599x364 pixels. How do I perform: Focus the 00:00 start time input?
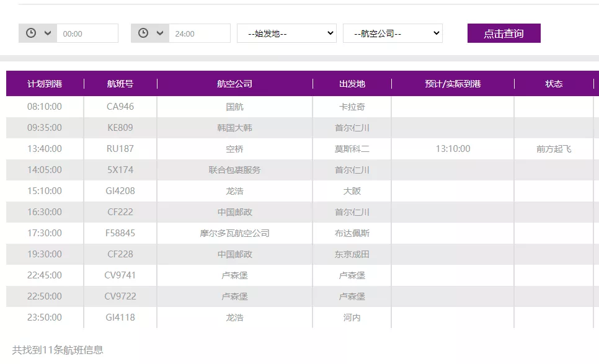87,33
